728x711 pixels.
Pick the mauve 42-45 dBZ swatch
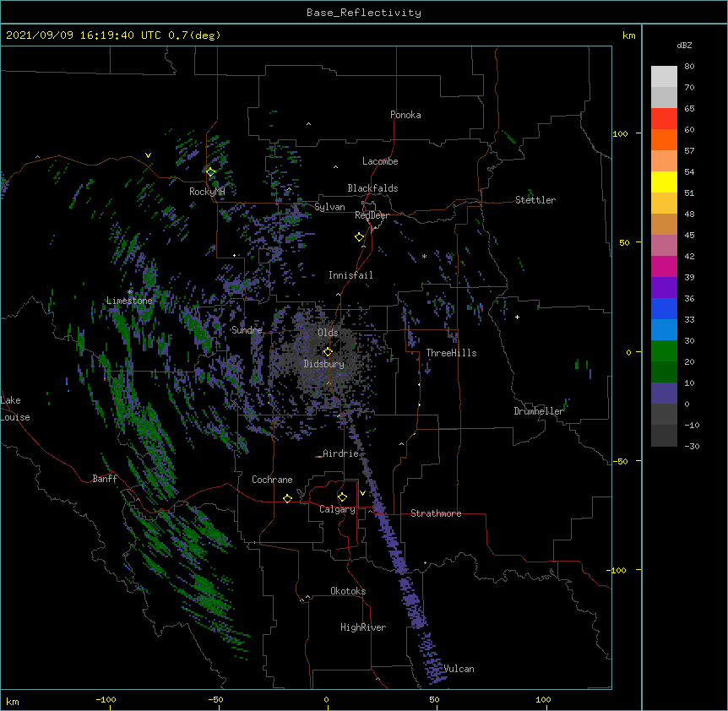coord(664,246)
